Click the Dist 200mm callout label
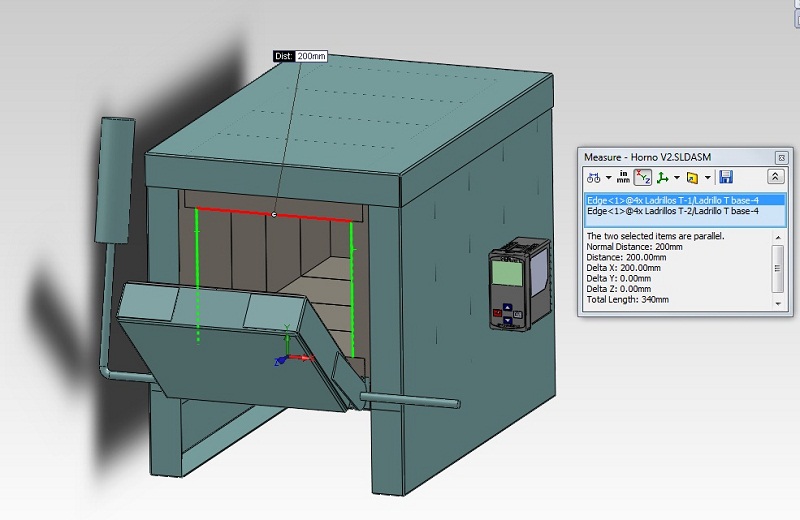Image resolution: width=800 pixels, height=520 pixels. (x=301, y=56)
